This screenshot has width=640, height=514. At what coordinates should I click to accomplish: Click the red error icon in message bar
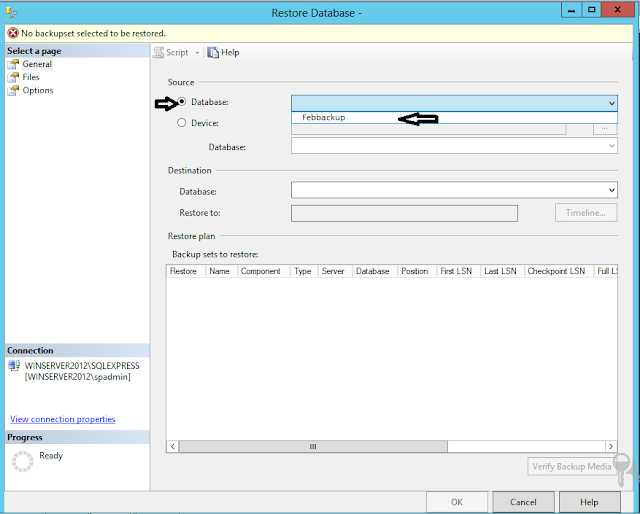[x=13, y=33]
